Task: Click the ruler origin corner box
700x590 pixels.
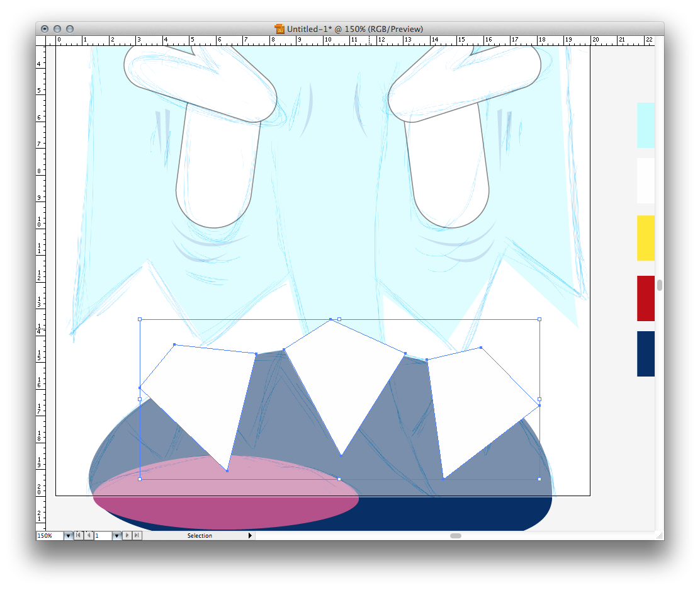Action: point(40,40)
